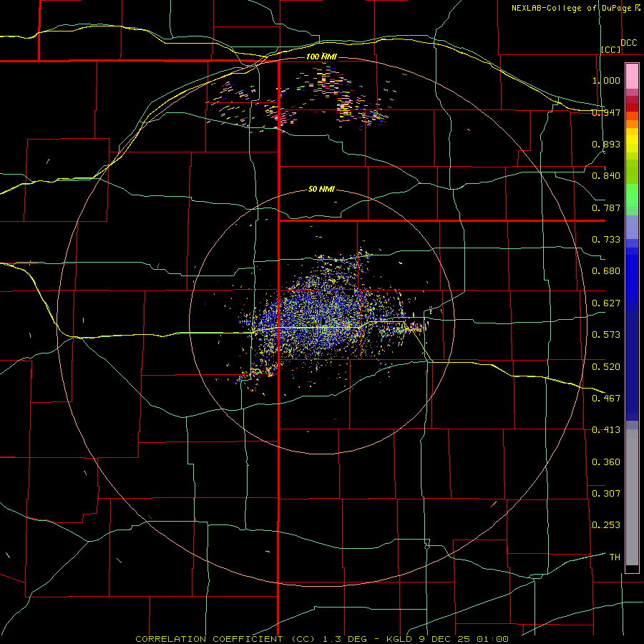Click the 0.253 value on color scale
644x644 pixels.
click(606, 525)
